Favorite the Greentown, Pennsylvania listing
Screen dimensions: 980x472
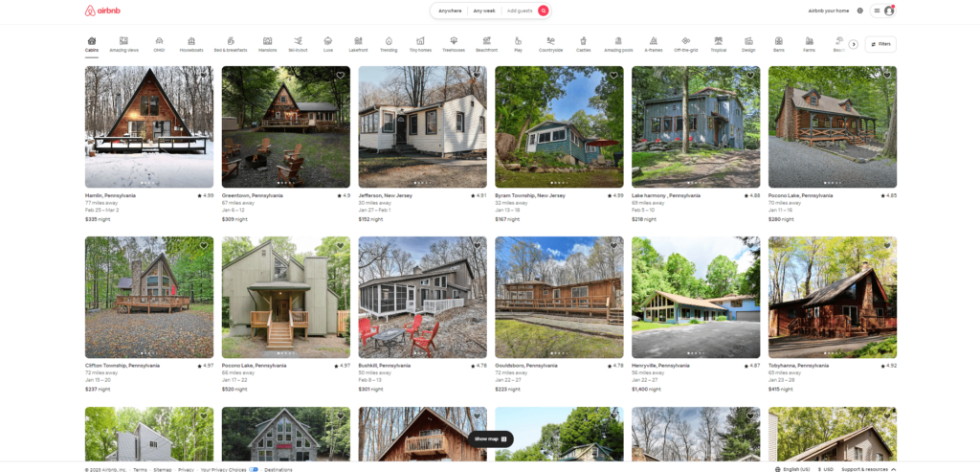tap(340, 76)
